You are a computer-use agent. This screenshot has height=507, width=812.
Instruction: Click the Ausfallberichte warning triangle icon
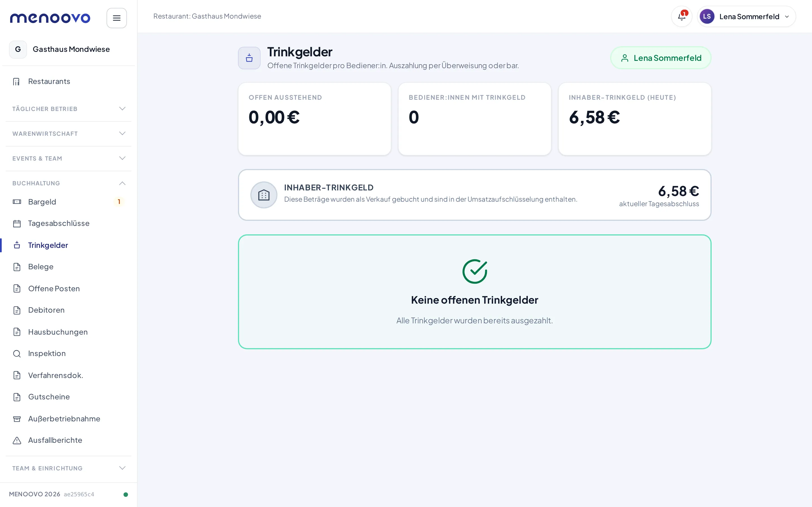coord(17,440)
